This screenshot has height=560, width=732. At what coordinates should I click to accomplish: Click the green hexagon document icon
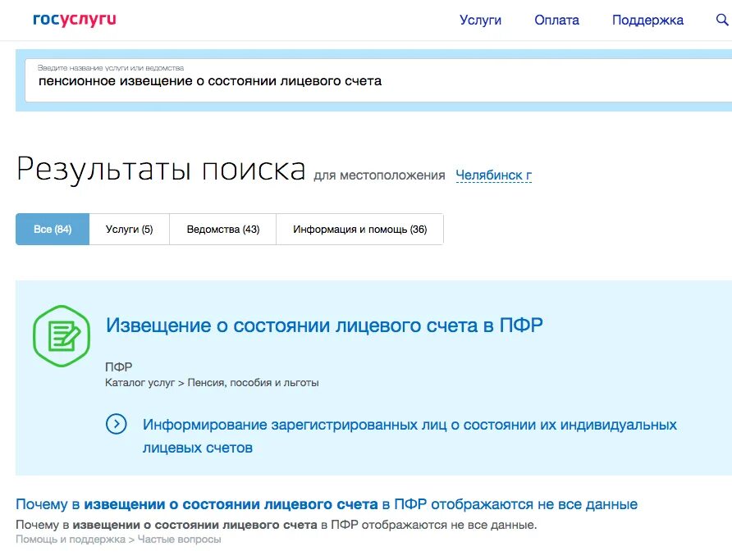[x=62, y=335]
